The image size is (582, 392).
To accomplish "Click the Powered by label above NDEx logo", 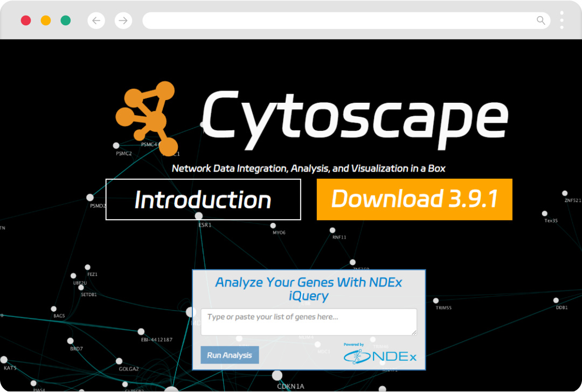I will tap(354, 345).
